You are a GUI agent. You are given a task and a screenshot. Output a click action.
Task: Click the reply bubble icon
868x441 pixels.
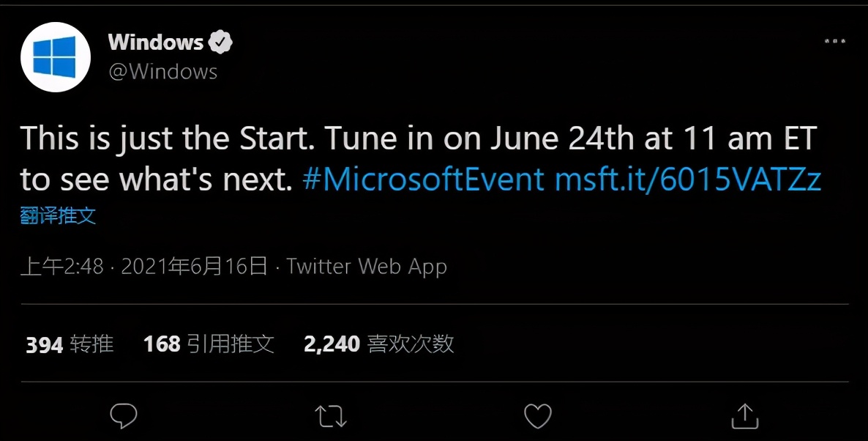[124, 415]
